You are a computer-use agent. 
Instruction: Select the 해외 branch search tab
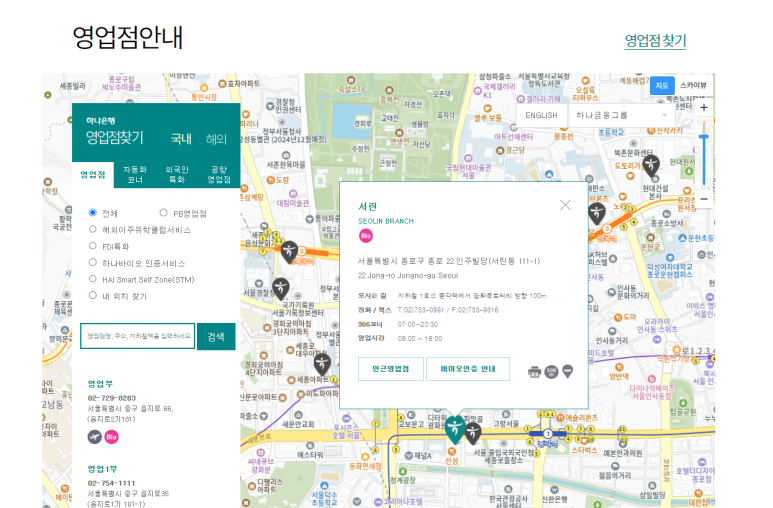tap(216, 139)
